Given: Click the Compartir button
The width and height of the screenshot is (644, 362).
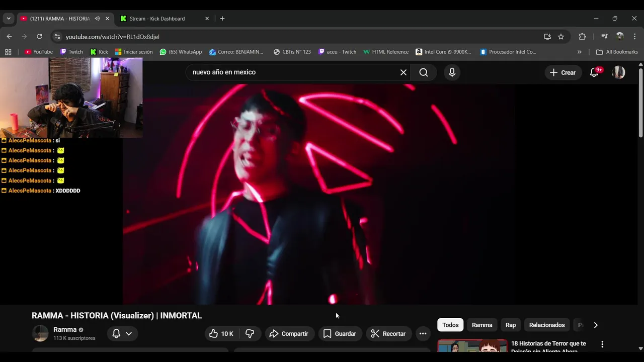Looking at the screenshot, I should [x=289, y=334].
